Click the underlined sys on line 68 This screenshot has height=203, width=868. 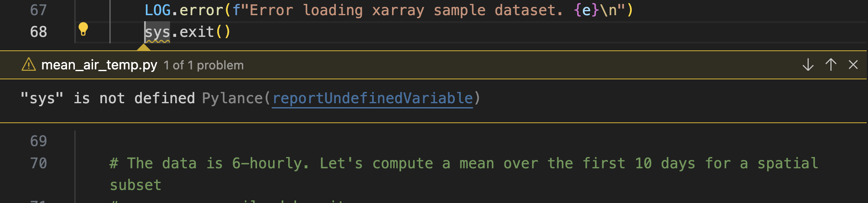click(x=157, y=32)
